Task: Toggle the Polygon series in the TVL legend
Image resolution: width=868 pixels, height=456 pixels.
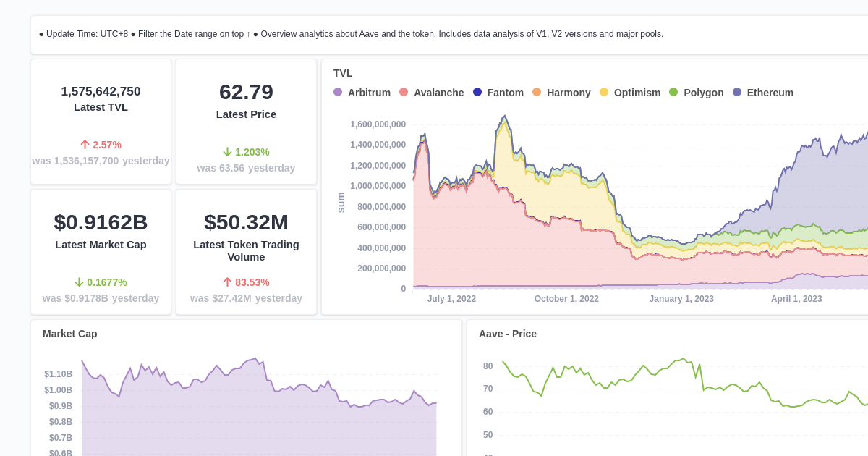Action: click(696, 93)
